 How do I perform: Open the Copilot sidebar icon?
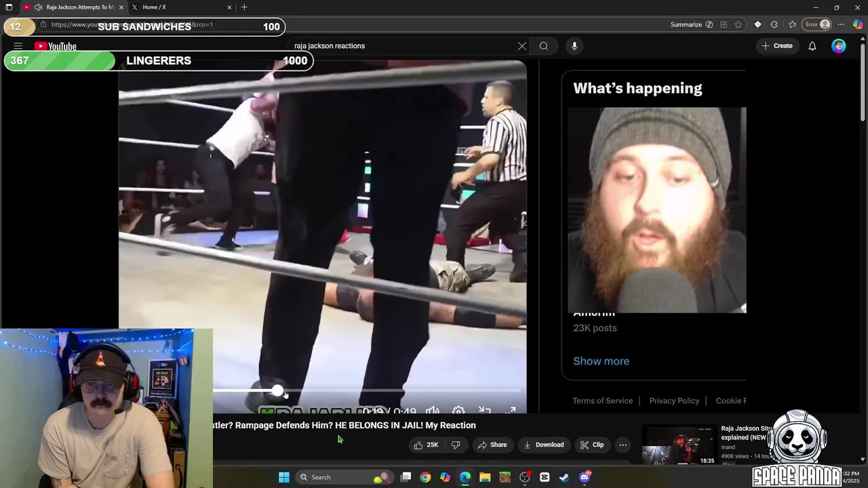pos(858,24)
